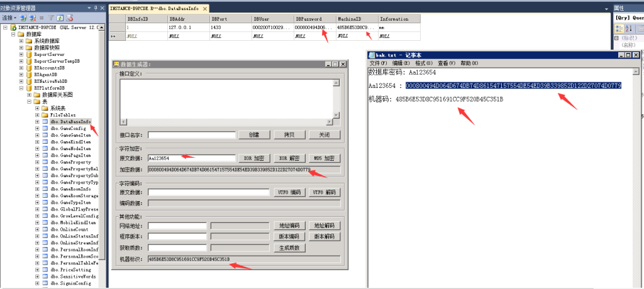Click the DBPassword column header
The image size is (644, 289).
pyautogui.click(x=314, y=19)
